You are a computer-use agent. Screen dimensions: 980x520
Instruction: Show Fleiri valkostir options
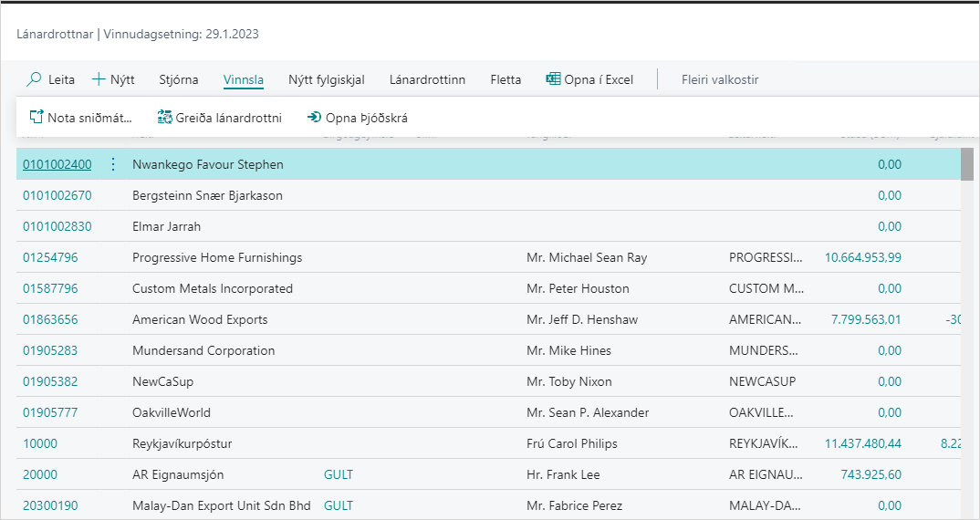[720, 79]
